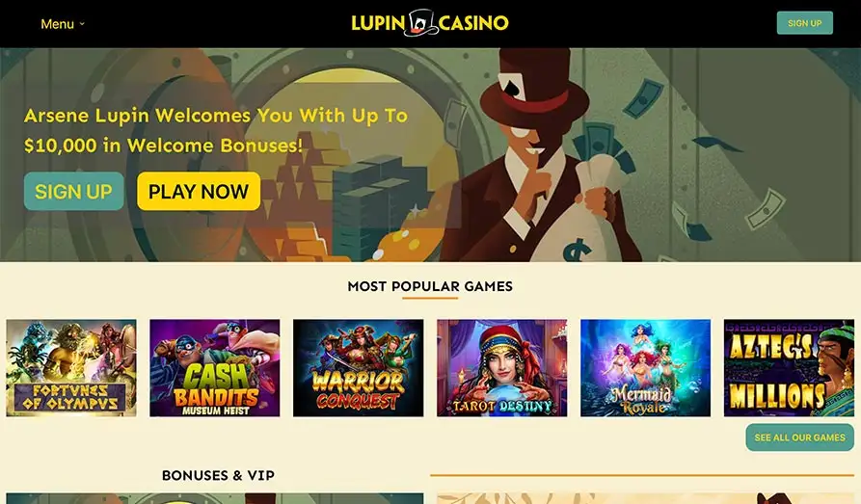Click the Most Popular Games heading
Viewport: 861px width, 504px height.
(x=430, y=286)
